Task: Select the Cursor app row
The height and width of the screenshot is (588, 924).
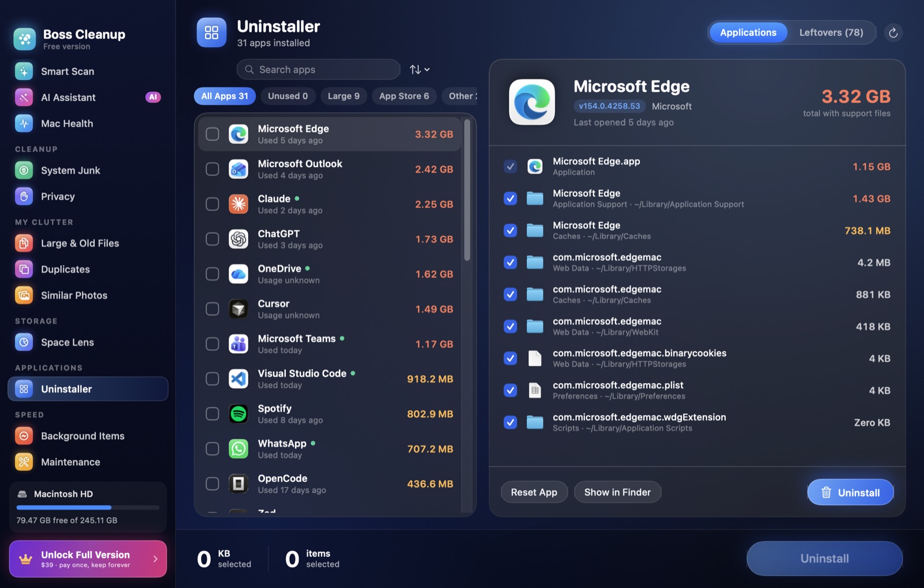Action: (330, 309)
